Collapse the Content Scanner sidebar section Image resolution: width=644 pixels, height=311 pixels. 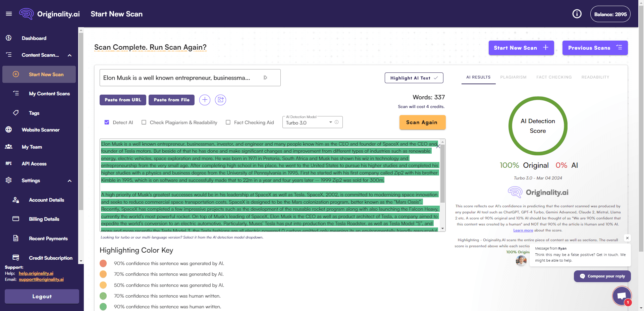(x=69, y=55)
